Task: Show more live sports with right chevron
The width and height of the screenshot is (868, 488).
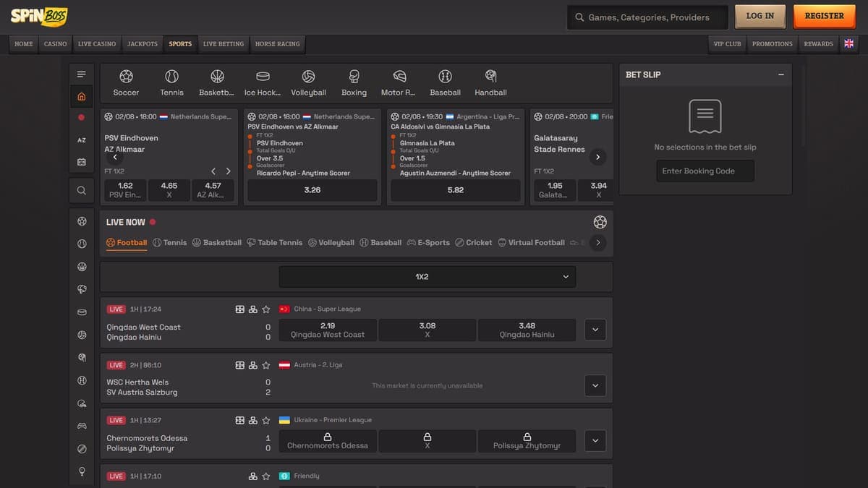Action: [x=597, y=243]
